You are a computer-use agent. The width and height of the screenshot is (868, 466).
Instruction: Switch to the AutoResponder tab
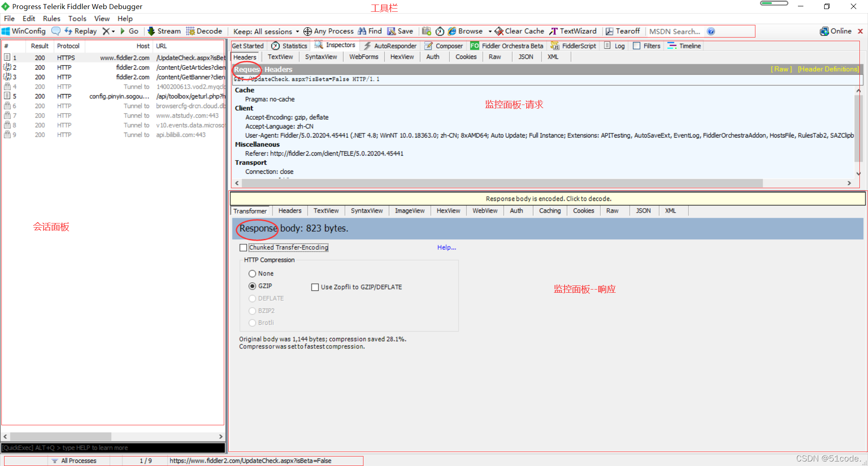point(390,46)
